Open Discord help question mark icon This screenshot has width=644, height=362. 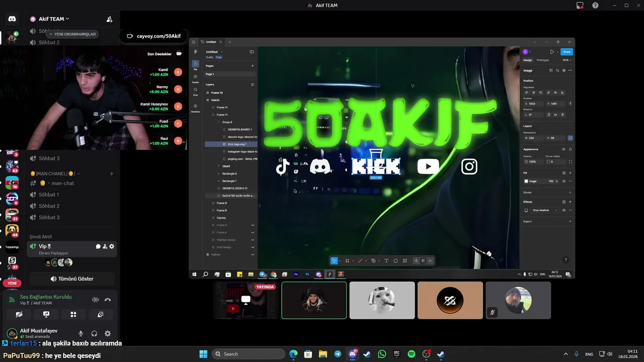pos(595,6)
